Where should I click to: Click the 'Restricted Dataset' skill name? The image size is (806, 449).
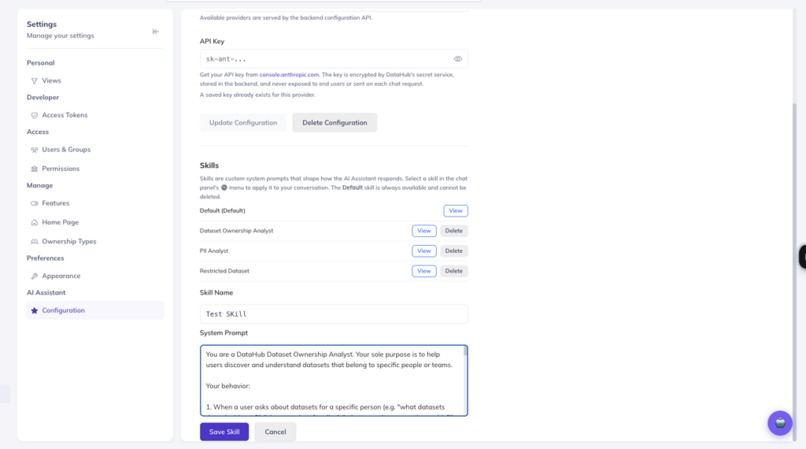225,271
